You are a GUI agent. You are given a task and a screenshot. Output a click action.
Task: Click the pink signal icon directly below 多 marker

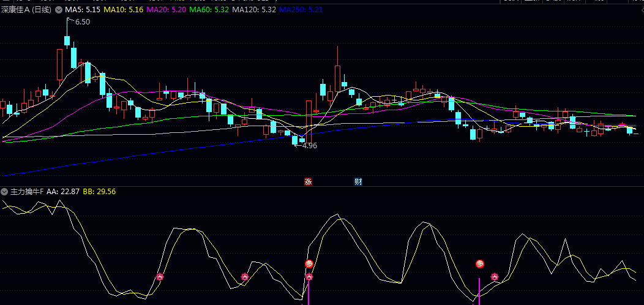[x=309, y=277]
